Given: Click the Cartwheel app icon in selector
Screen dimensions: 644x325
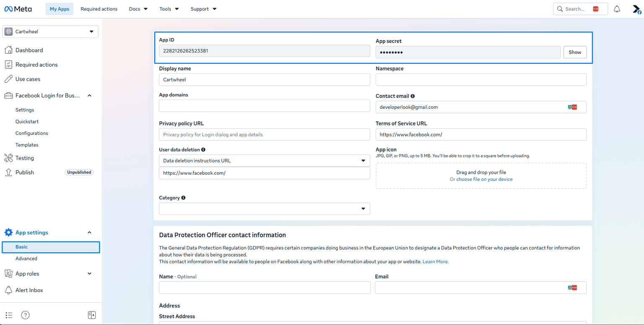Looking at the screenshot, I should 8,31.
